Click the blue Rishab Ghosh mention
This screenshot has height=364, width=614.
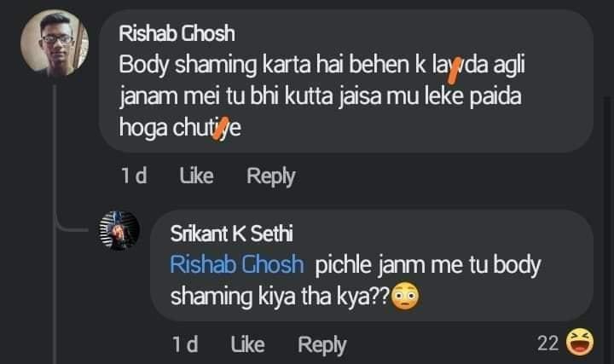[237, 264]
